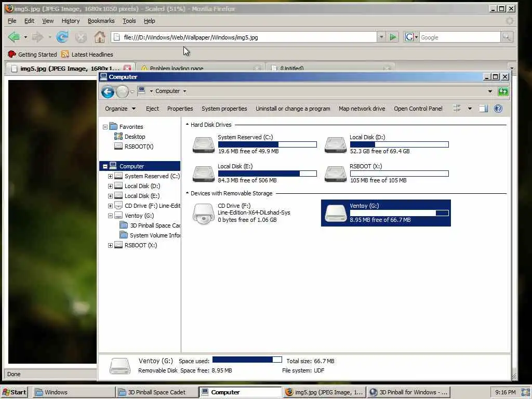Click the Explorer forward round button
Image resolution: width=532 pixels, height=399 pixels.
(122, 91)
